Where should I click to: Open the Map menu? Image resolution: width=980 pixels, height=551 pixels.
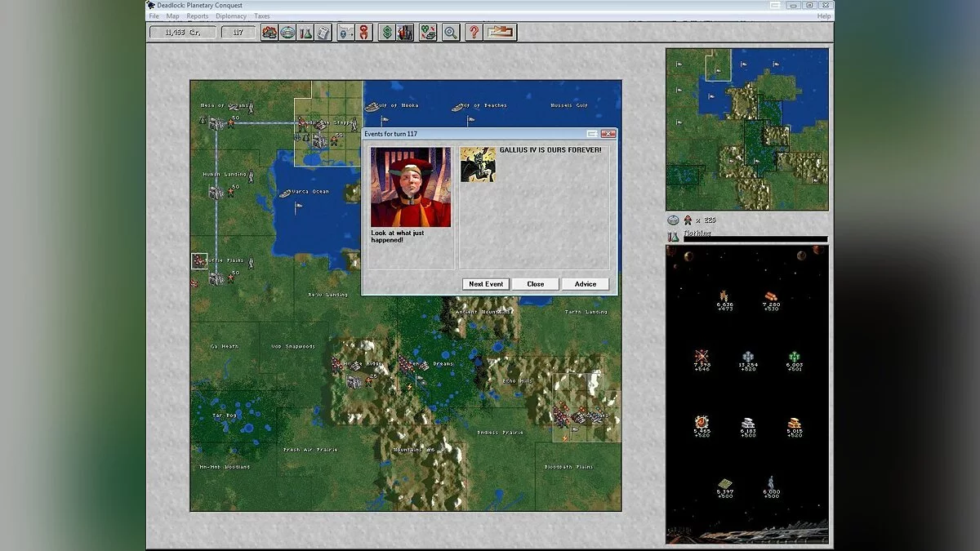point(173,16)
